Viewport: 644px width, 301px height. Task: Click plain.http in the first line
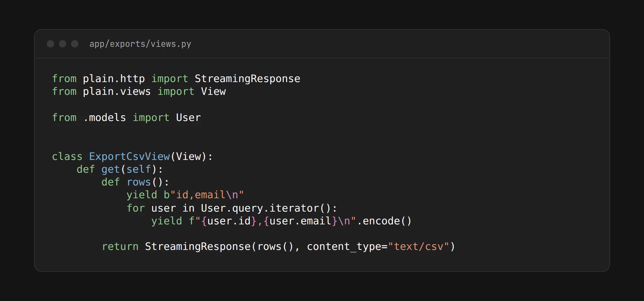114,79
